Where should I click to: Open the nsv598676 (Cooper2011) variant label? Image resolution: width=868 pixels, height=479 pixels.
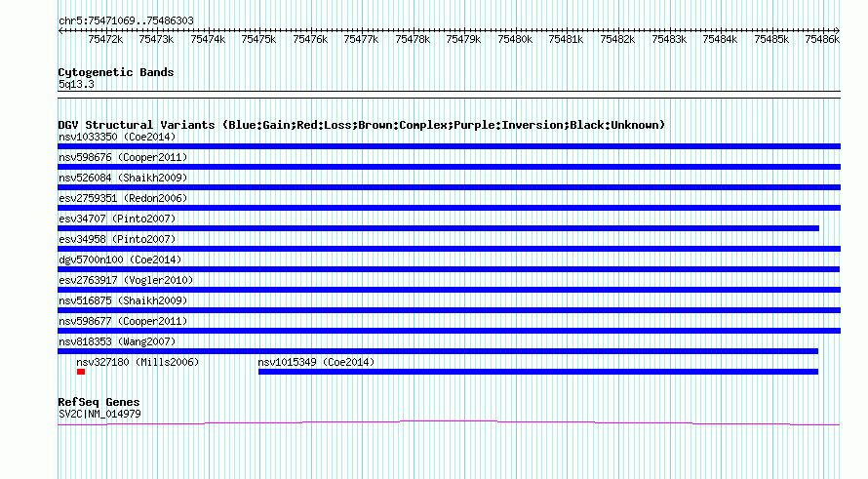[123, 157]
